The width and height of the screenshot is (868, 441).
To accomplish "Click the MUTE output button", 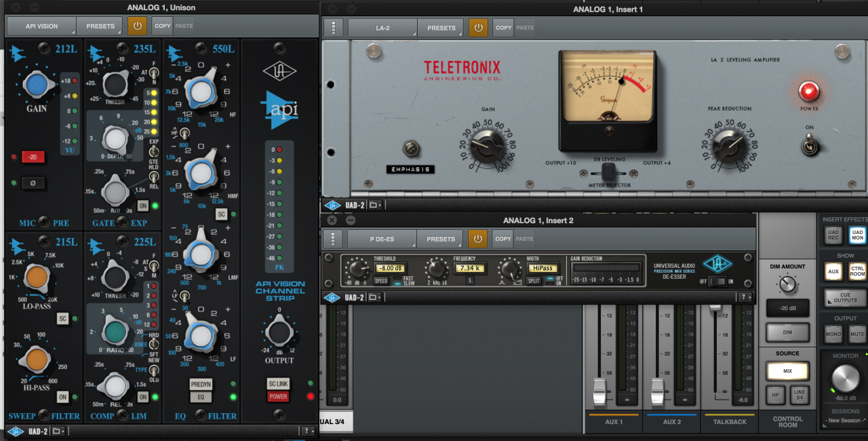I will (857, 334).
